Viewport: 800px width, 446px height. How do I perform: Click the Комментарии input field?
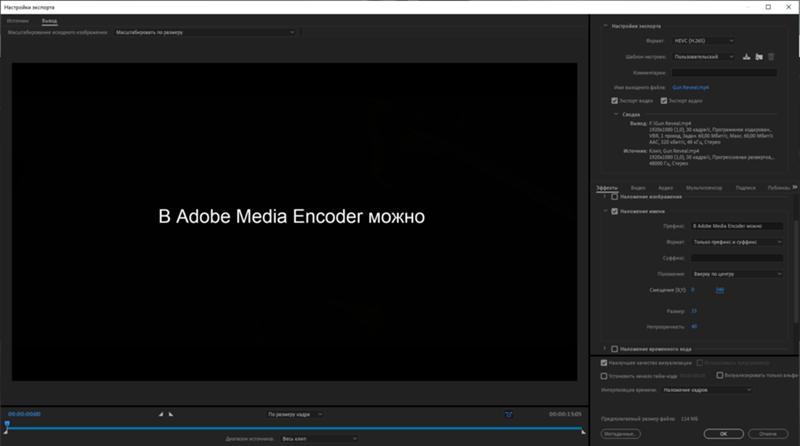click(724, 73)
